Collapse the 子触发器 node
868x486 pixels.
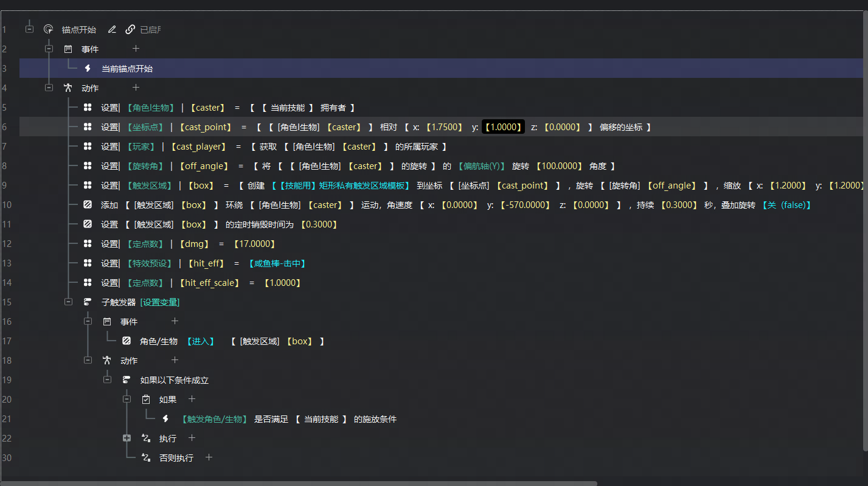coord(69,302)
